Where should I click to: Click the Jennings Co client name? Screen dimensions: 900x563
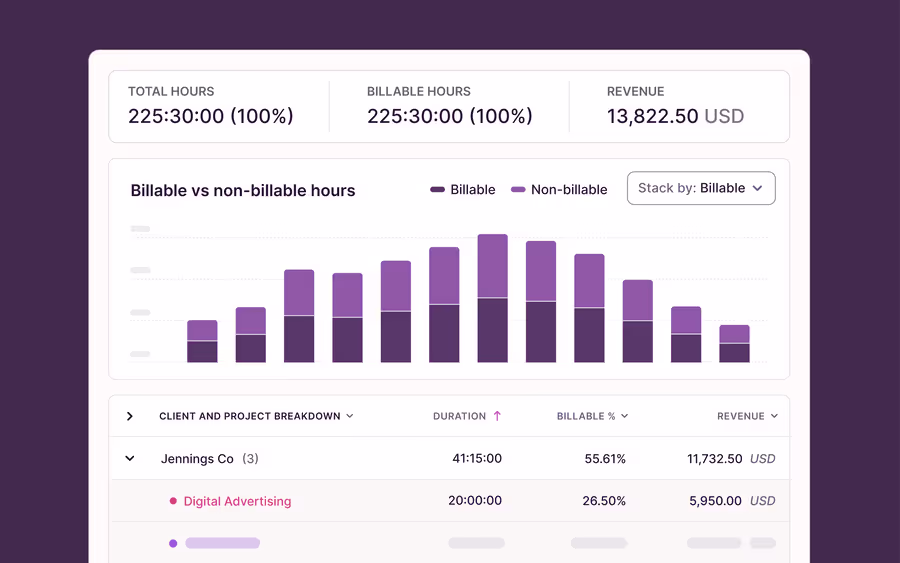[x=197, y=459]
